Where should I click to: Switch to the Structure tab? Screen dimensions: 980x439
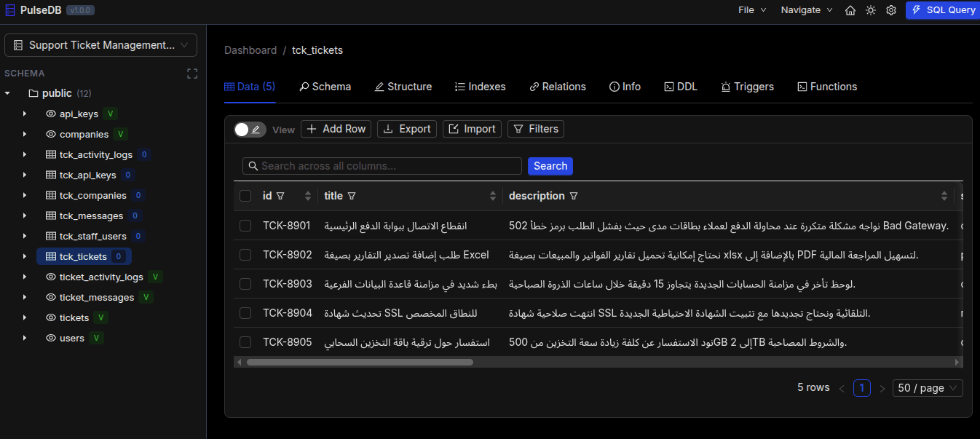tap(403, 87)
